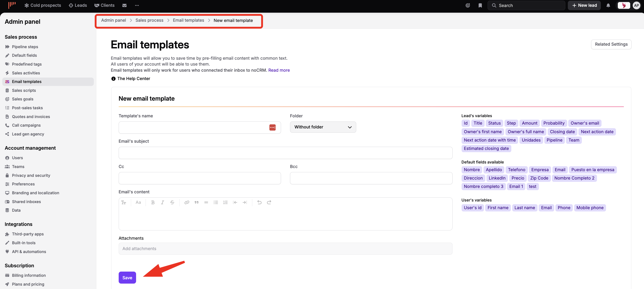644x289 pixels.
Task: Open the Read more link
Action: [279, 70]
